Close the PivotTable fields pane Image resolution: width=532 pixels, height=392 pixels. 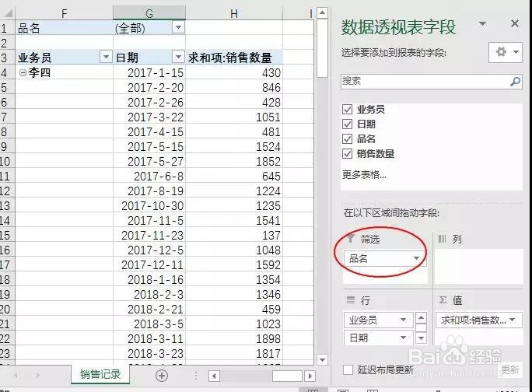point(515,23)
